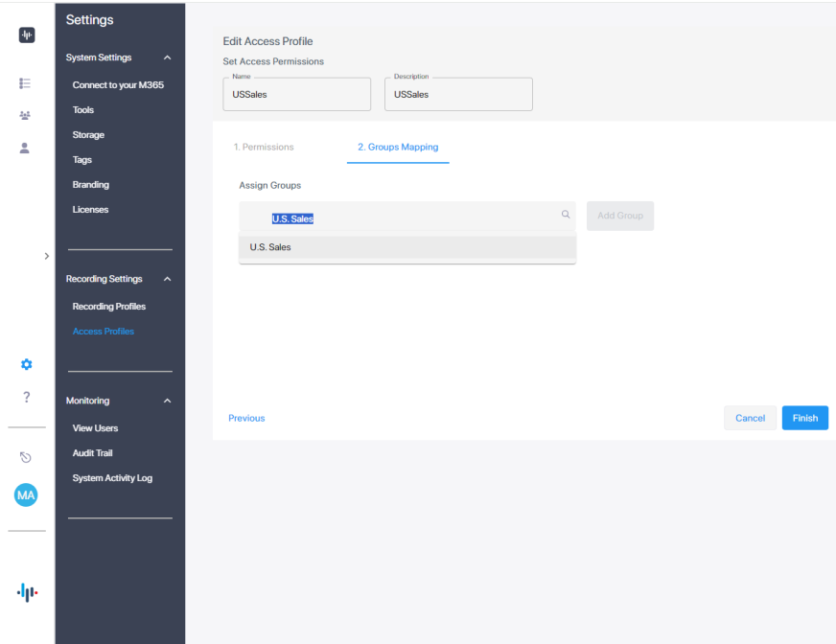Switch to the 1. Permissions tab
Image resolution: width=836 pixels, height=644 pixels.
pyautogui.click(x=264, y=148)
